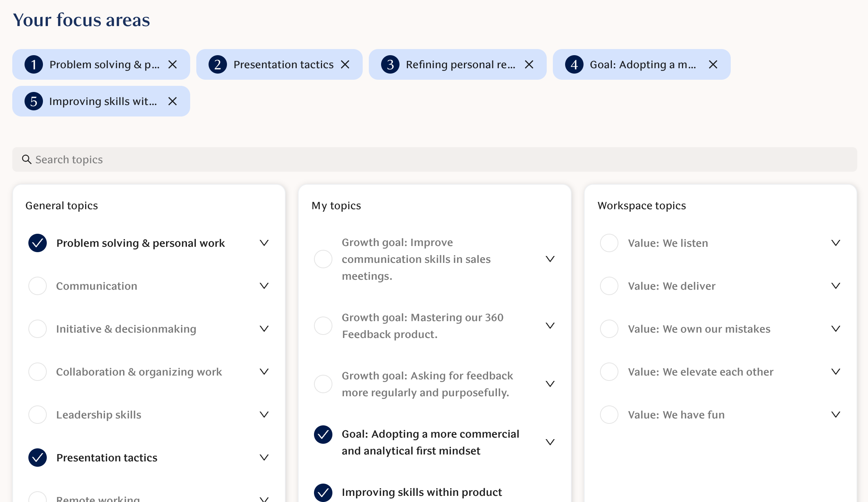Select the Communication topic checkbox
This screenshot has width=868, height=502.
[x=38, y=286]
